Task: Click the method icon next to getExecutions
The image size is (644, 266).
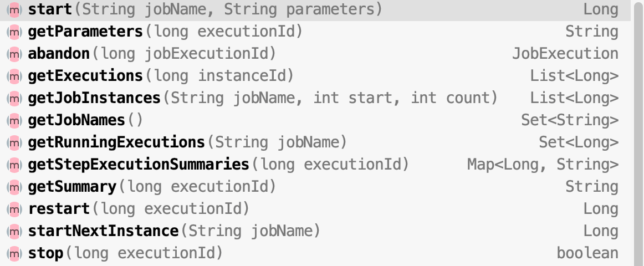Action: [14, 76]
